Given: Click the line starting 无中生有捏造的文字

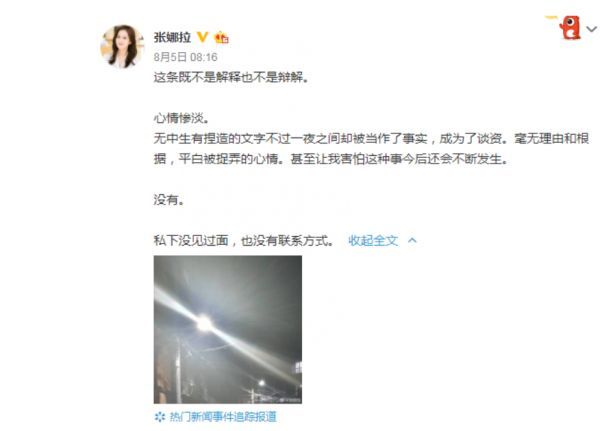Looking at the screenshot, I should pos(371,138).
